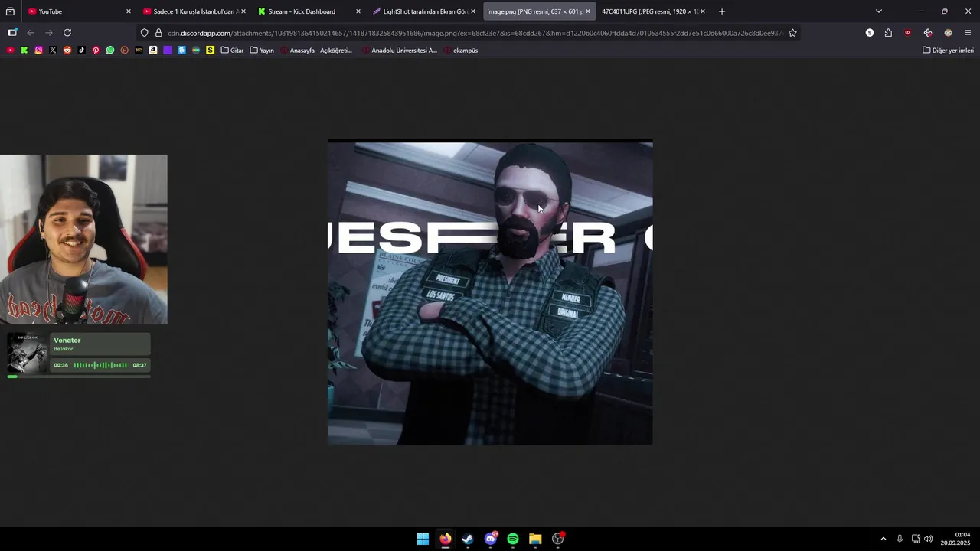Click the displayed image.png picture
The height and width of the screenshot is (551, 980).
[490, 292]
